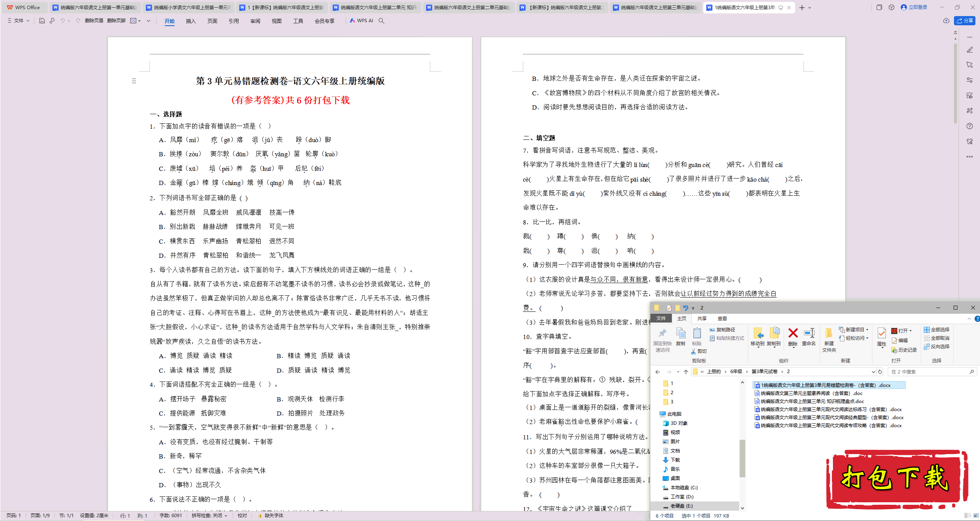Click the 分享 share button
The height and width of the screenshot is (521, 980).
click(965, 21)
